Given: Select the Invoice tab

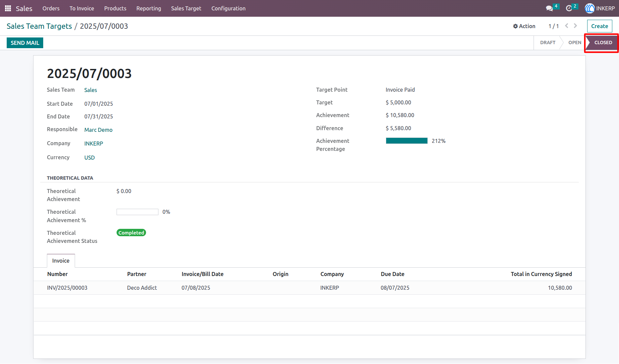Looking at the screenshot, I should click(x=61, y=261).
